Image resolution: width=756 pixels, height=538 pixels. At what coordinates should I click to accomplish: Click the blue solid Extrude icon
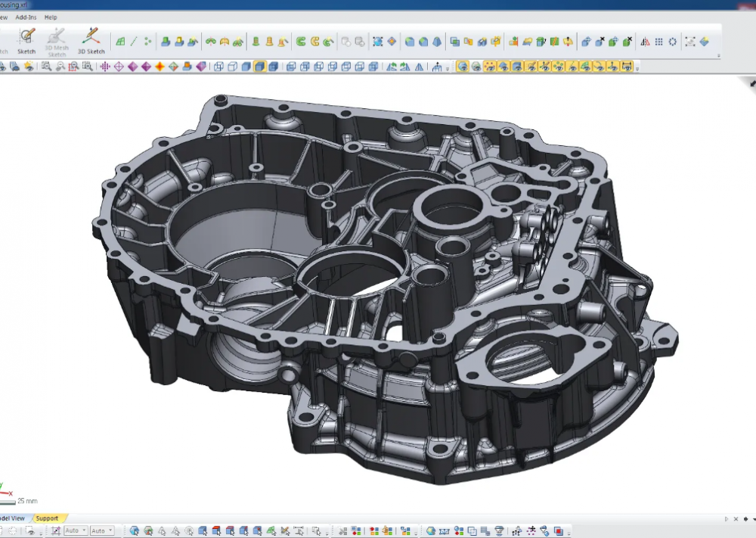(165, 42)
